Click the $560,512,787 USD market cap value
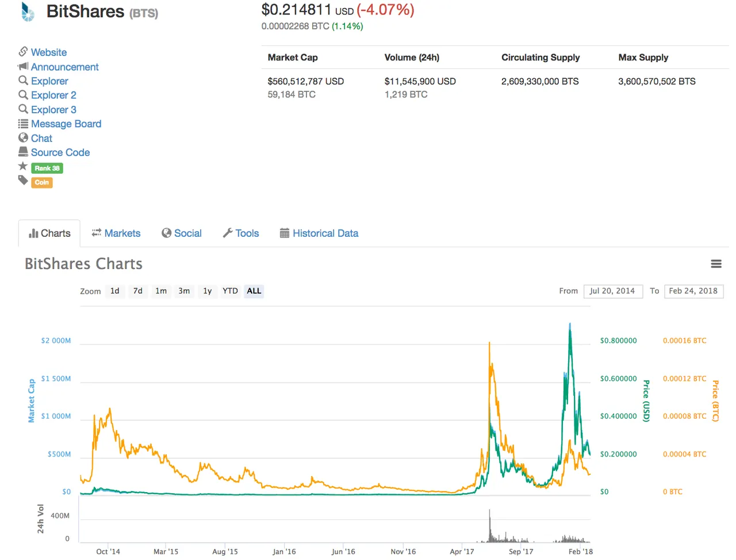Viewport: 736px width, 560px height. point(306,82)
